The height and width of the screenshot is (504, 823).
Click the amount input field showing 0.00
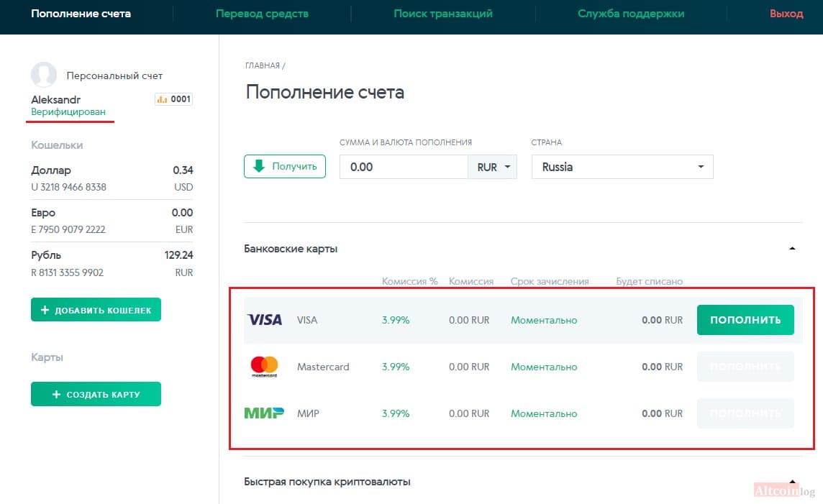tap(404, 167)
